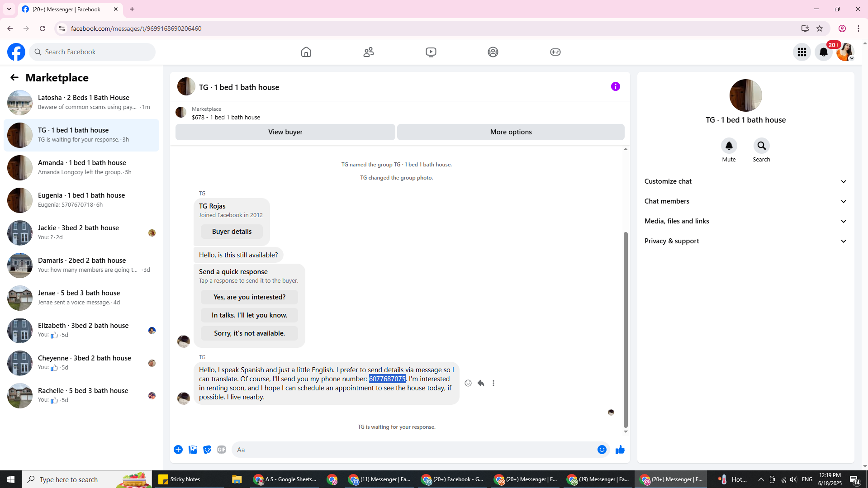Search within the conversation
The height and width of the screenshot is (488, 868).
point(761,146)
